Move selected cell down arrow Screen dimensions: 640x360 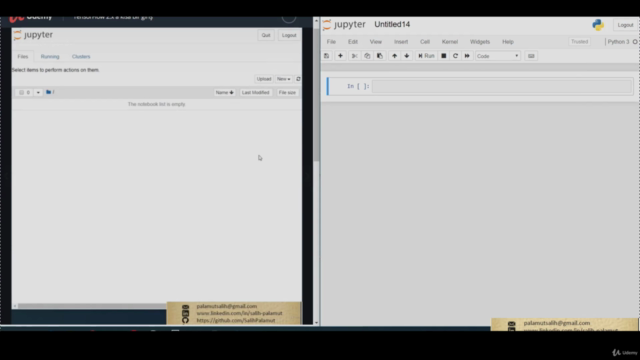[x=407, y=56]
